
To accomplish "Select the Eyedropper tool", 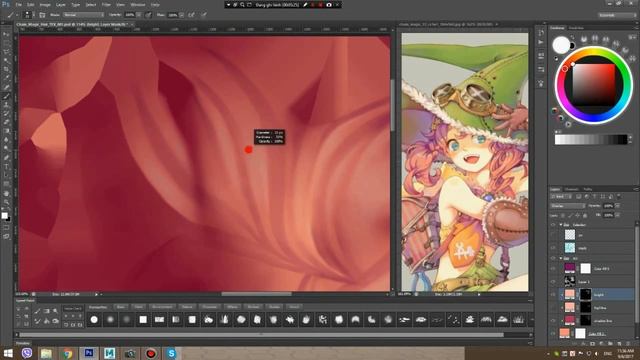I will click(x=6, y=78).
